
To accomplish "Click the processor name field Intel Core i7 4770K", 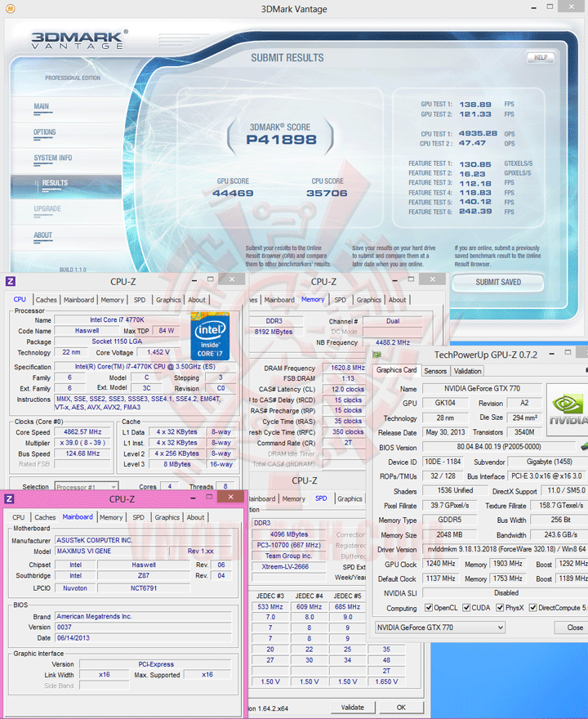I will tap(117, 319).
